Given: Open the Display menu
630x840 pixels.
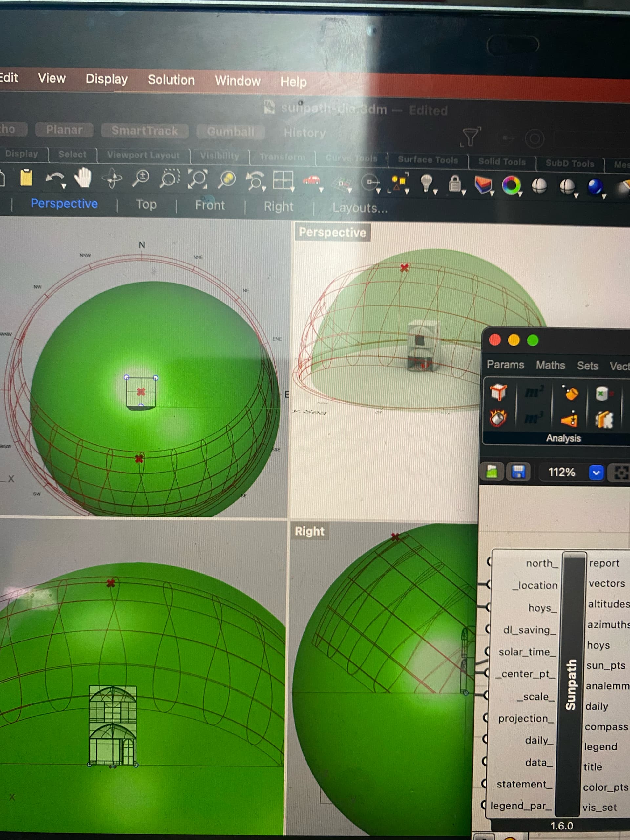Looking at the screenshot, I should 107,80.
